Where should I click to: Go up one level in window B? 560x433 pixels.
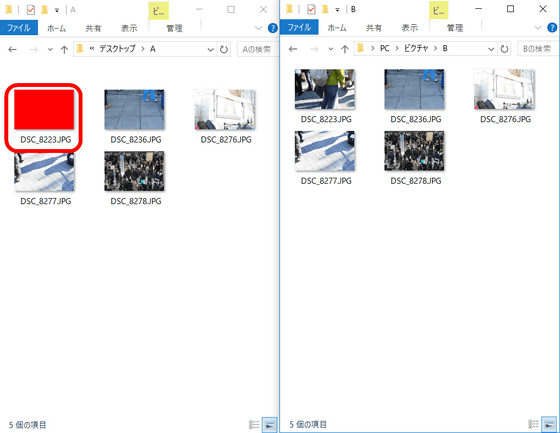click(x=345, y=49)
